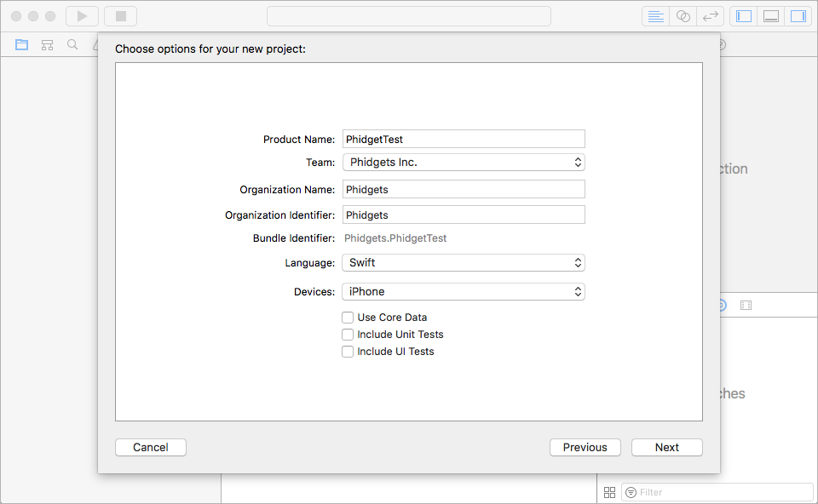Open the Find navigator magnifier icon
818x504 pixels.
[72, 45]
